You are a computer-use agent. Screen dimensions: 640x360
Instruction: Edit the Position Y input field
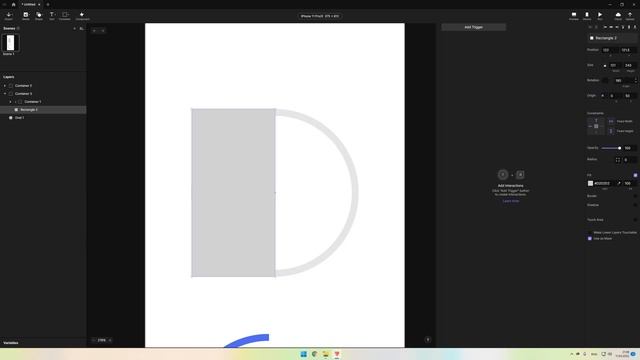coord(628,50)
